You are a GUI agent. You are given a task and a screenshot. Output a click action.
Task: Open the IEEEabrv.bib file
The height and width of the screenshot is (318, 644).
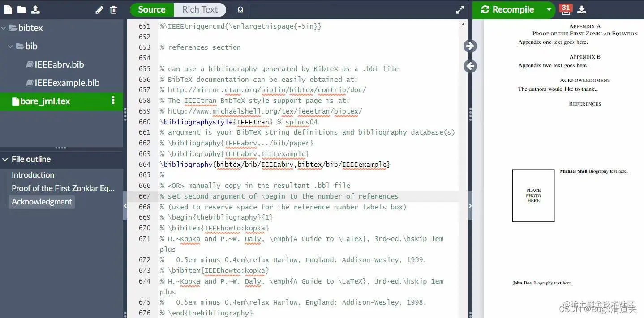[x=59, y=64]
